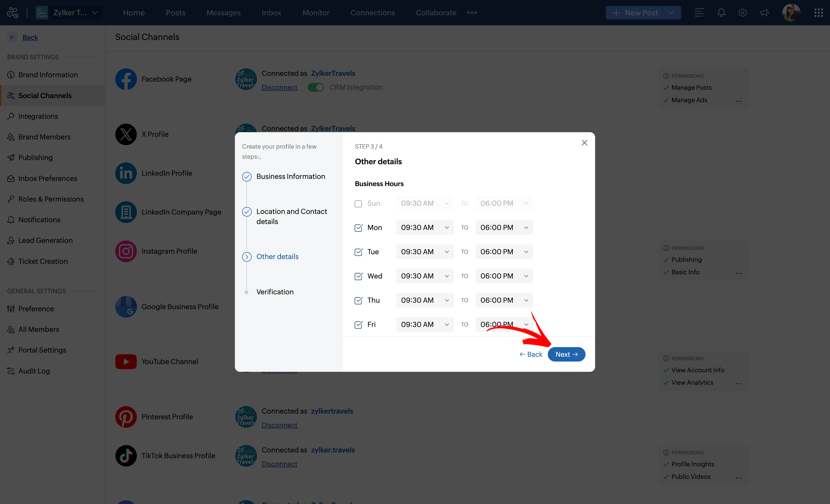
Task: Select Business Information step
Action: pos(290,176)
